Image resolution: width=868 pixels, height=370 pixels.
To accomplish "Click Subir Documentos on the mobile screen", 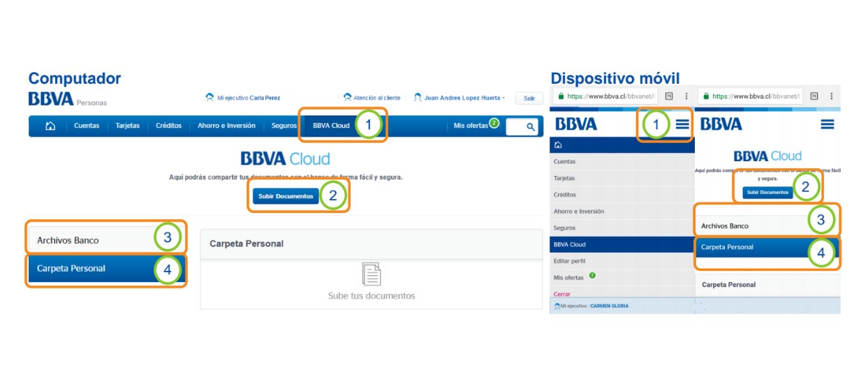I will pos(767,192).
